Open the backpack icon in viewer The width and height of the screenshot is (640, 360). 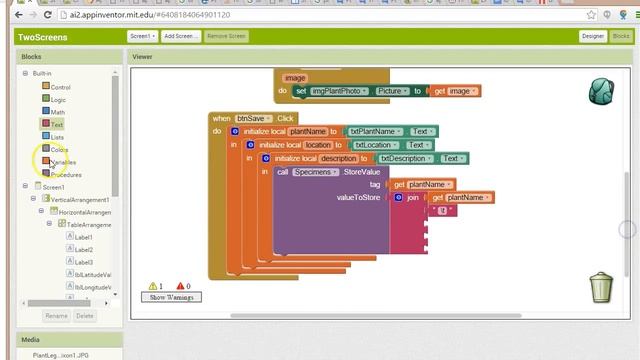point(601,91)
